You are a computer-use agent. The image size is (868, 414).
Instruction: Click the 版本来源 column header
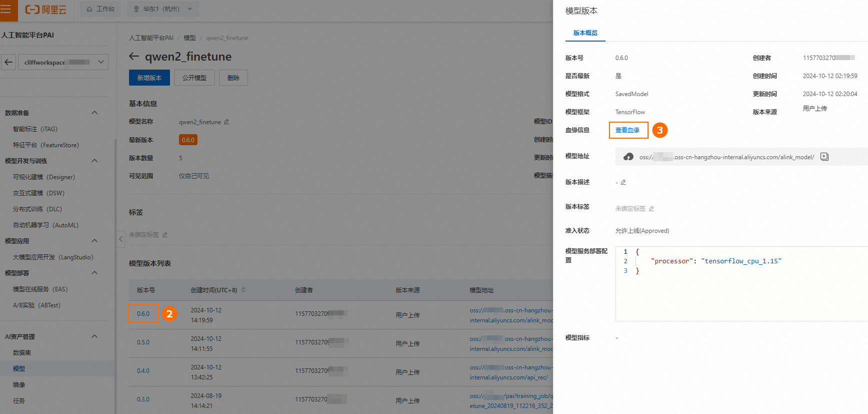click(x=407, y=290)
